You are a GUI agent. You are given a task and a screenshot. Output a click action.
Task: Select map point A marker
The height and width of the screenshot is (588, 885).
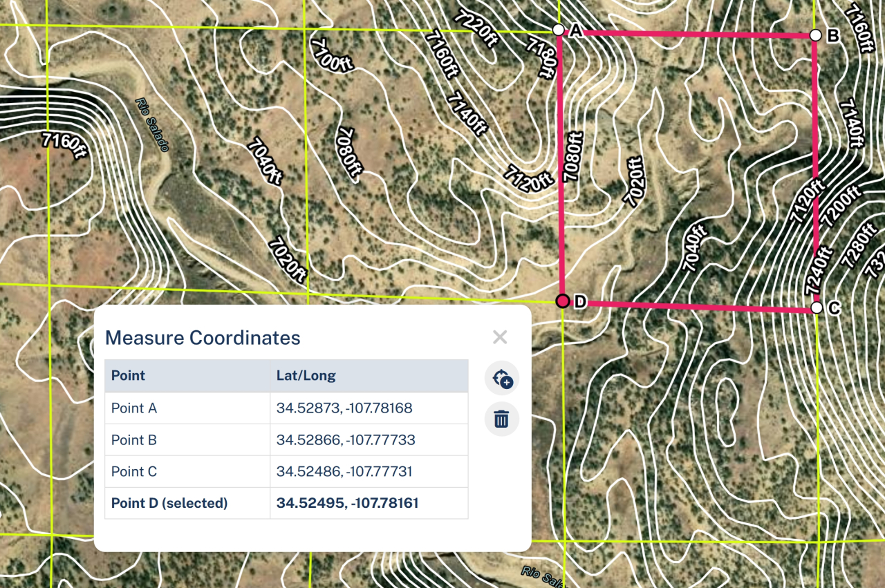[x=559, y=30]
